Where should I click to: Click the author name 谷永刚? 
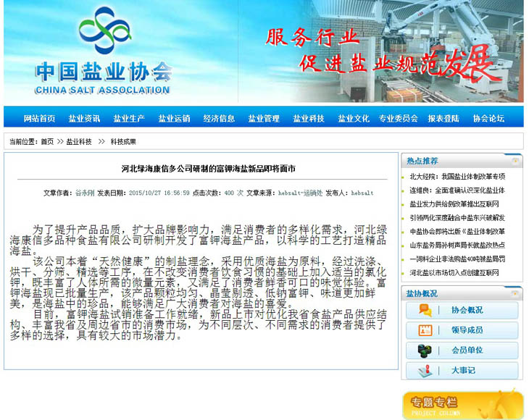tap(85, 193)
